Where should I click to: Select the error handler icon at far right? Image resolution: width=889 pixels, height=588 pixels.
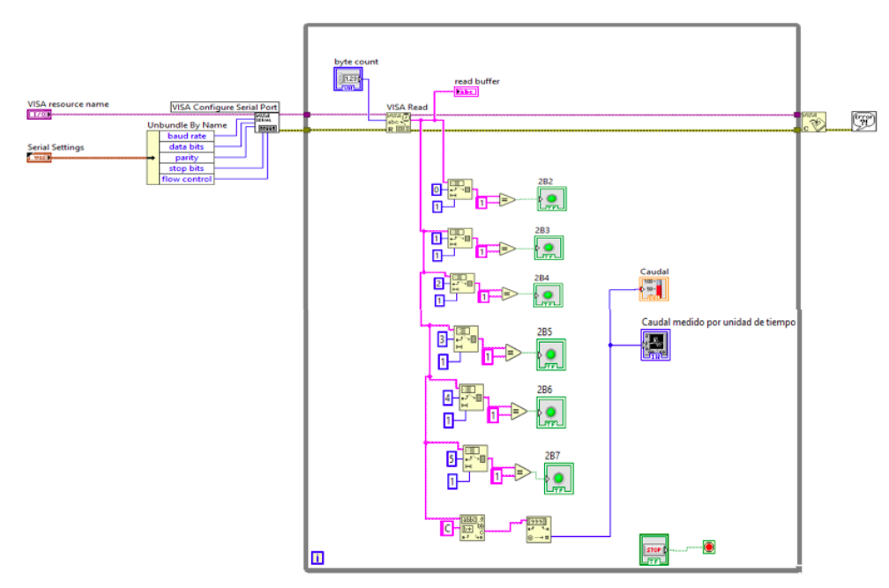pos(863,121)
